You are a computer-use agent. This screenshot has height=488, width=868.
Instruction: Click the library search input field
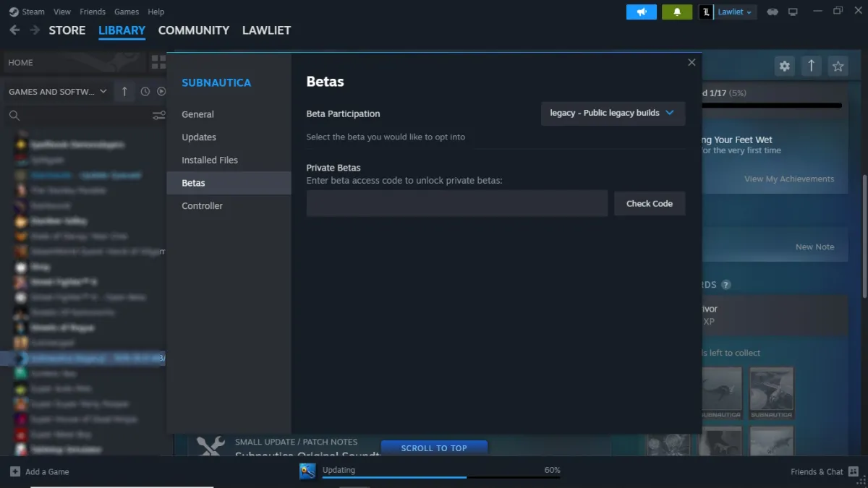click(85, 116)
